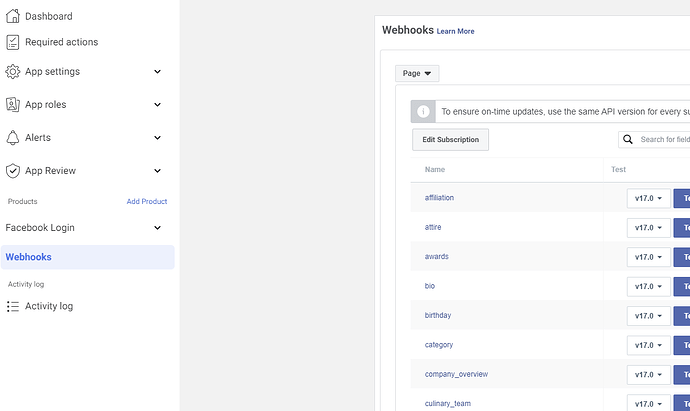
Task: Open the v17.0 version dropdown for awards
Action: tap(649, 257)
